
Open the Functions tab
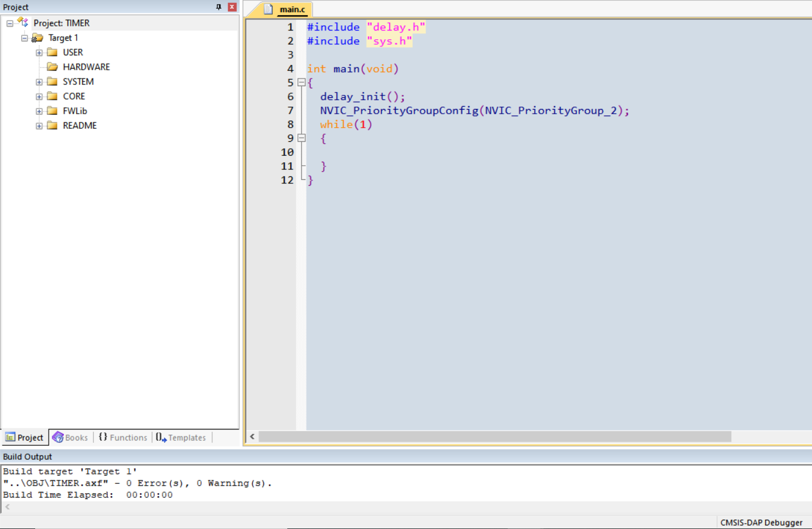click(123, 438)
